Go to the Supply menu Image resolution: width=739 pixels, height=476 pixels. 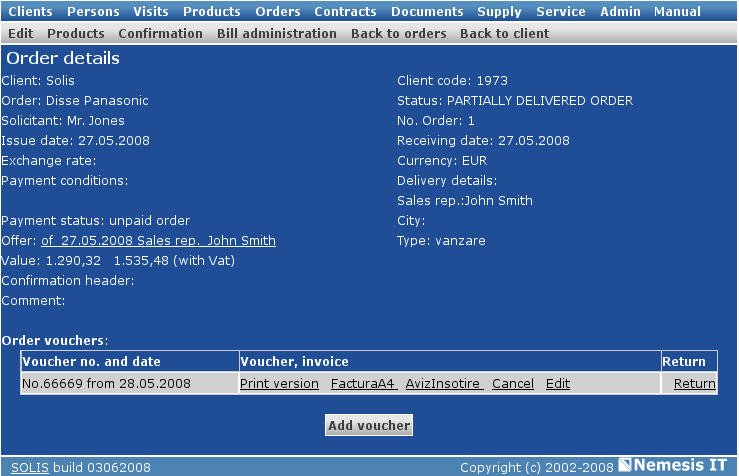499,11
